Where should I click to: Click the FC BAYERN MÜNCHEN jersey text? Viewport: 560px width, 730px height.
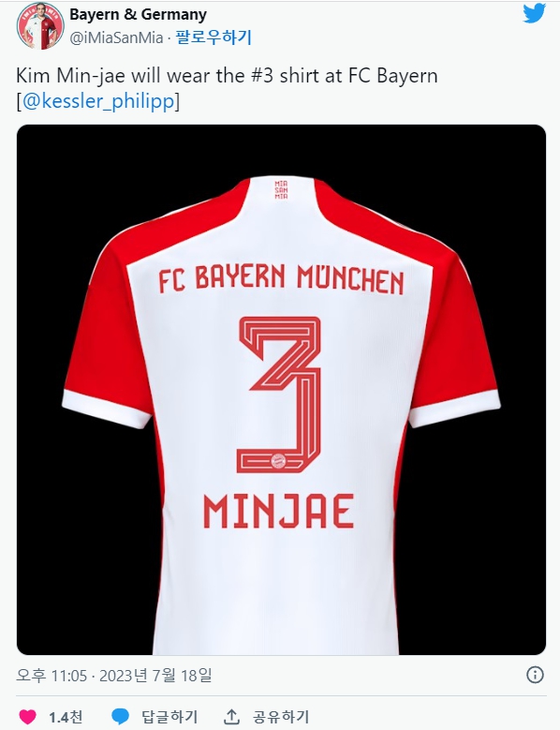pos(281,279)
